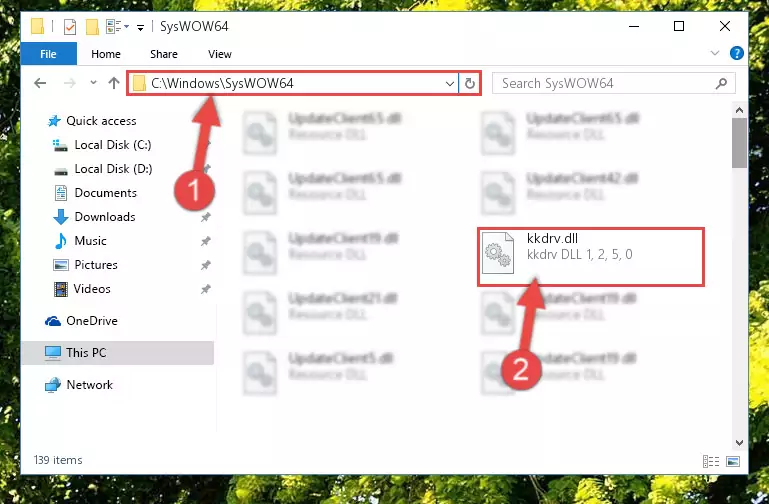Click the New folder quick access icon
Viewport: 769px width, 504px height.
coord(92,26)
